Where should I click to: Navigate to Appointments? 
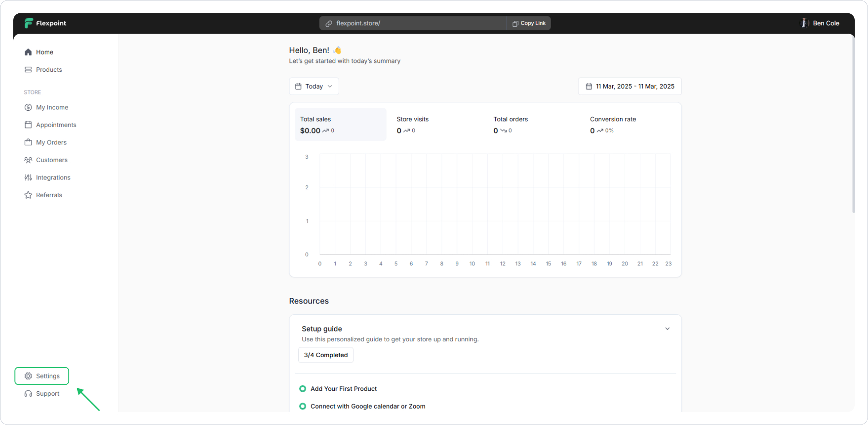56,125
